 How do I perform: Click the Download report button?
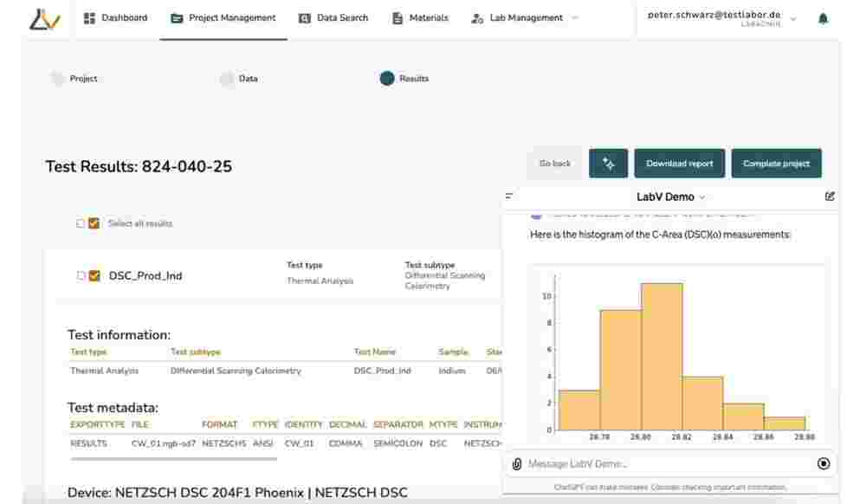click(x=679, y=164)
